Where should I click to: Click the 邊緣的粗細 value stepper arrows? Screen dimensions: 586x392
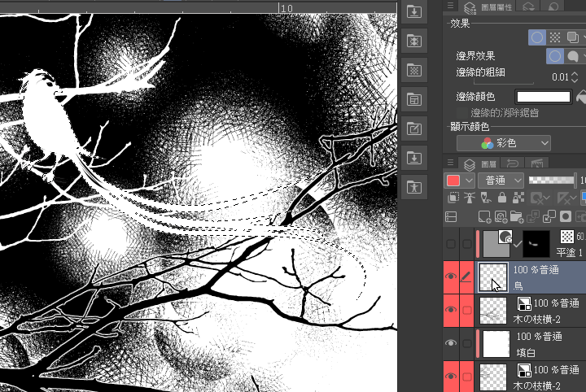pos(575,77)
